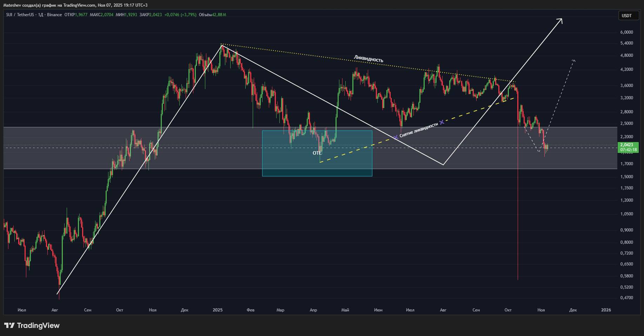The image size is (644, 336).
Task: Click the 2026 label on time axis
Action: 606,310
